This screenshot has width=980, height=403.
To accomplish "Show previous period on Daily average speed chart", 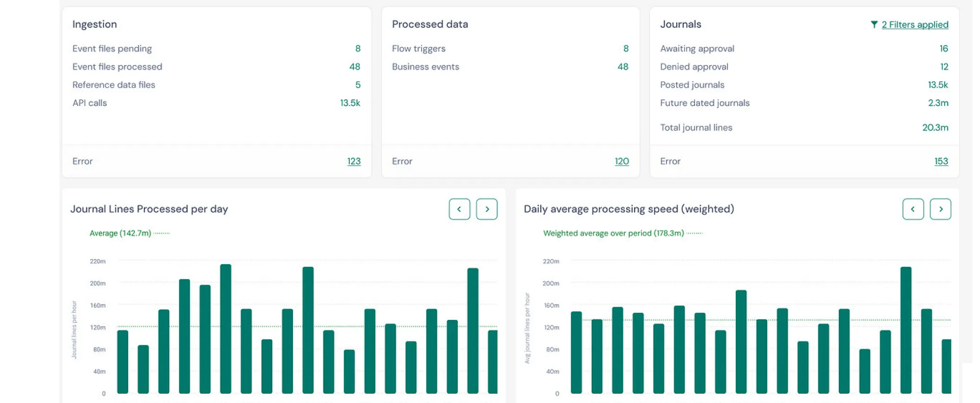I will coord(913,209).
